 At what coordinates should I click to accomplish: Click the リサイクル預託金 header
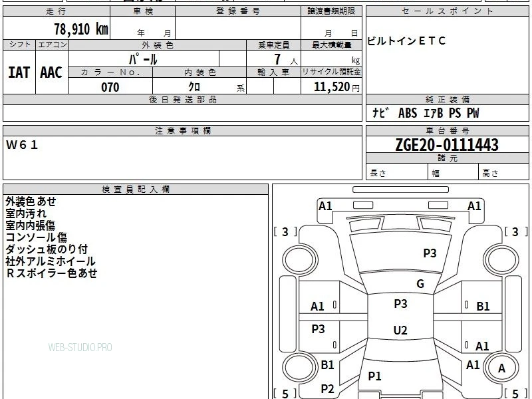331,72
